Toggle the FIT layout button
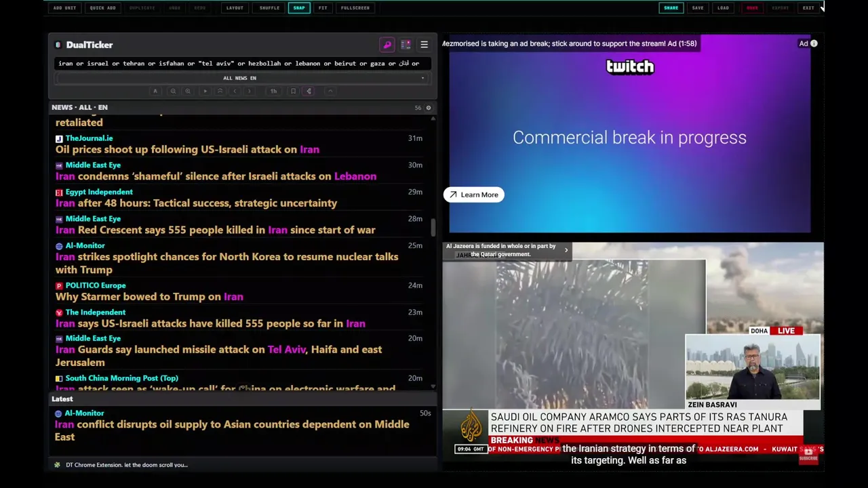This screenshot has width=868, height=488. tap(323, 7)
